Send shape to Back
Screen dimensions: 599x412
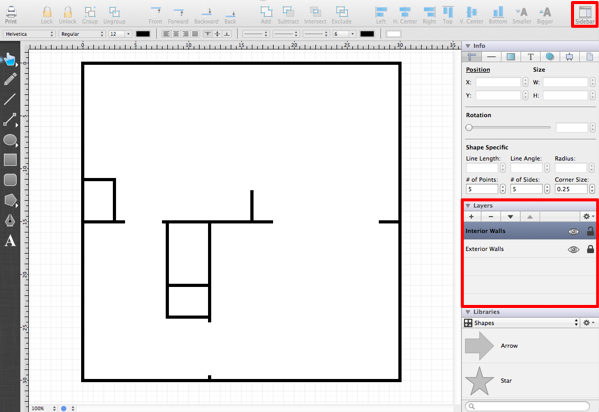[230, 15]
